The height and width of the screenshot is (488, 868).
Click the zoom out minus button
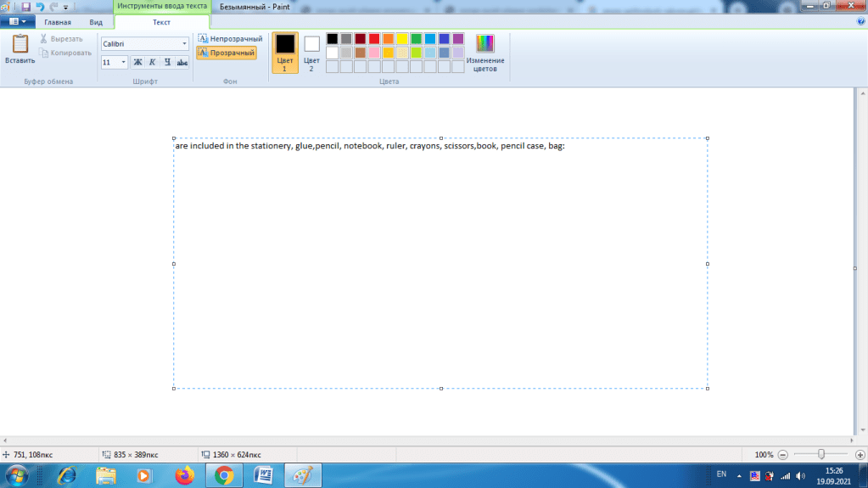[x=783, y=455]
